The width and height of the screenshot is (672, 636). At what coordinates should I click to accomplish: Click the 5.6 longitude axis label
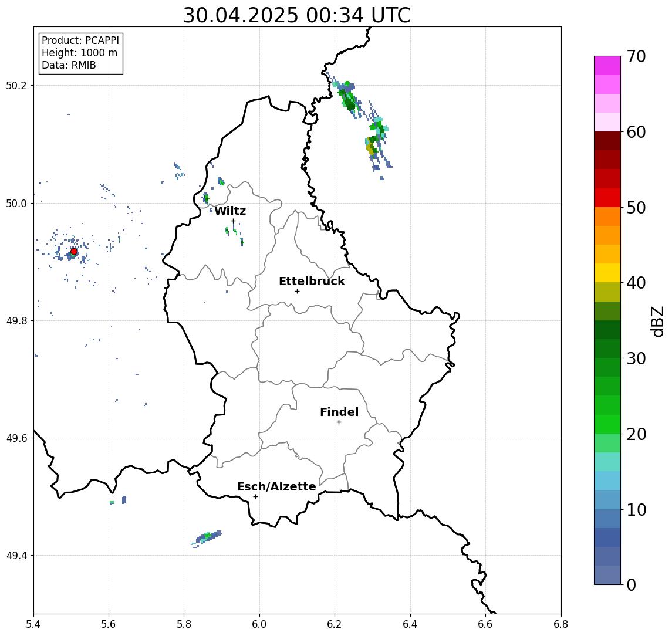point(109,624)
